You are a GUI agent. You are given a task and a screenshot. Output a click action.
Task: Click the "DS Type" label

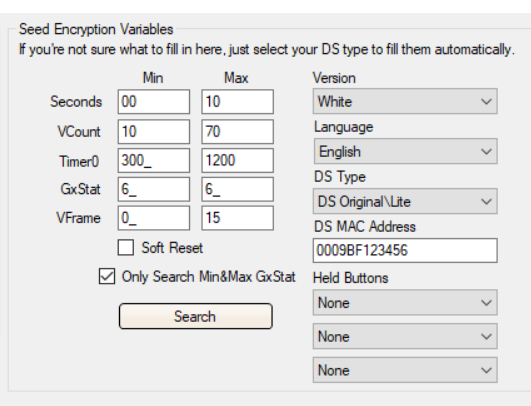pos(340,177)
